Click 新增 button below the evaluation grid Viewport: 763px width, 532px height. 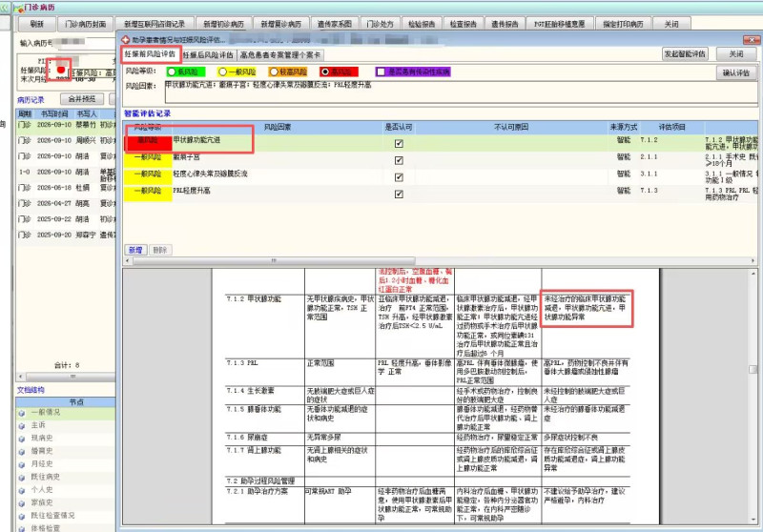tap(135, 250)
